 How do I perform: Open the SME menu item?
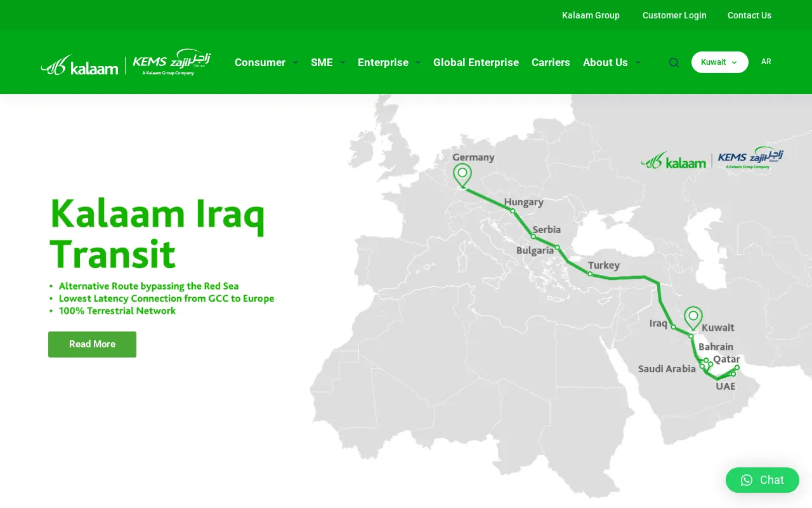[322, 62]
